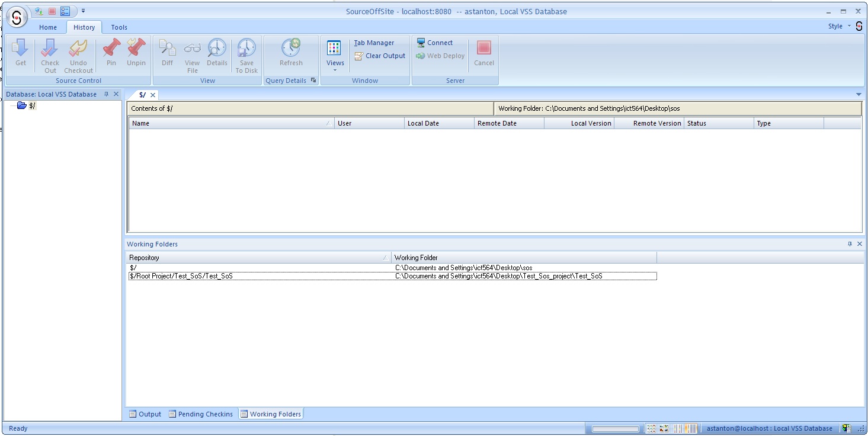The height and width of the screenshot is (436, 868).
Task: Switch to the Home ribbon tab
Action: [x=48, y=27]
